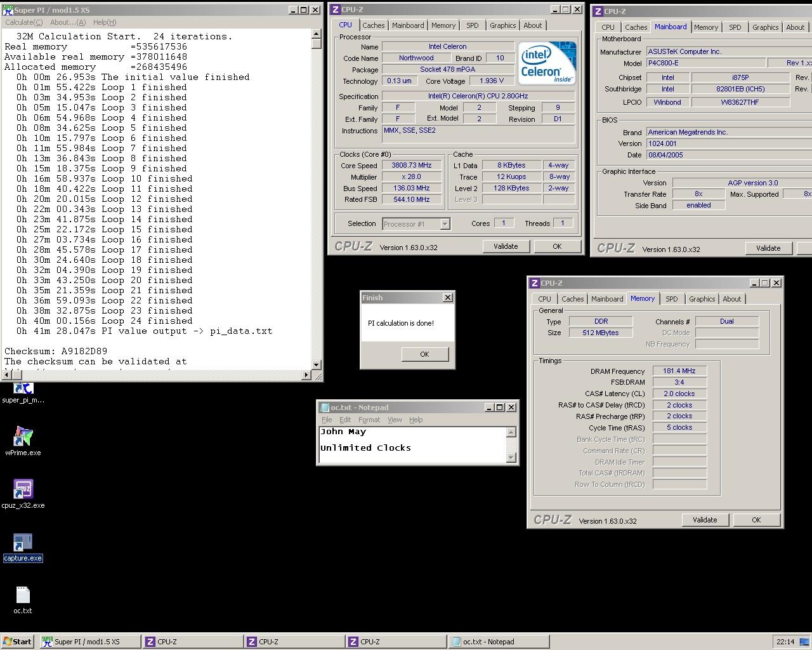812x650 pixels.
Task: Open Edit menu in Notepad
Action: click(345, 420)
